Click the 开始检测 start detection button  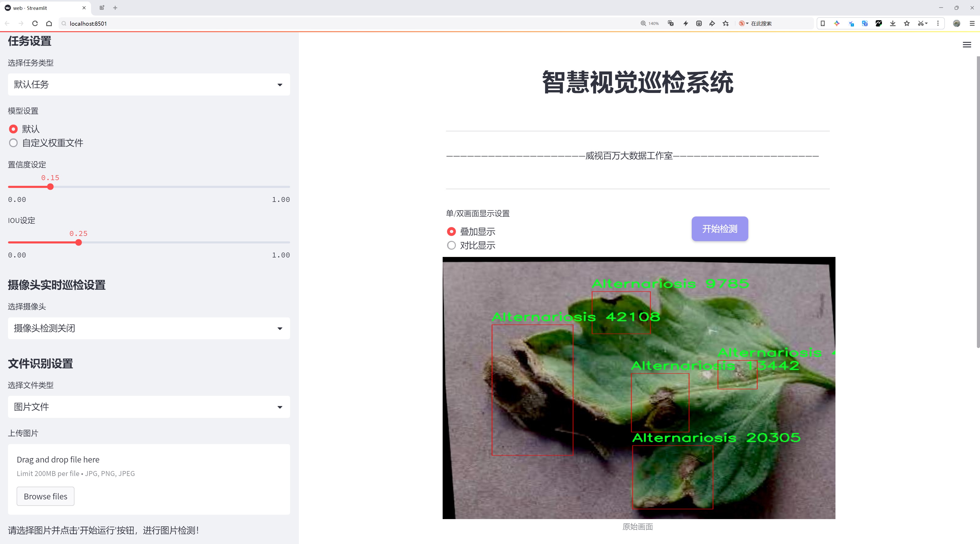coord(720,229)
